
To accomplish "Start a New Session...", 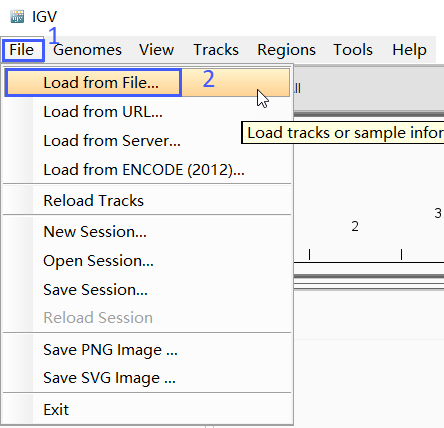I will (147, 232).
